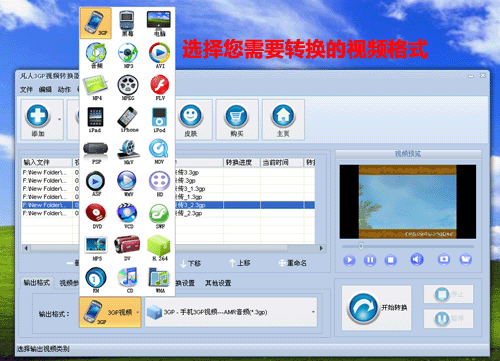Go to Homepage (主页) house button
The image size is (500, 361).
point(283,120)
